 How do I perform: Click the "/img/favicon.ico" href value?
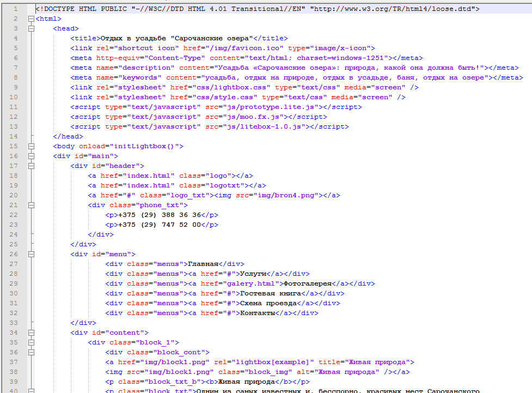click(242, 48)
